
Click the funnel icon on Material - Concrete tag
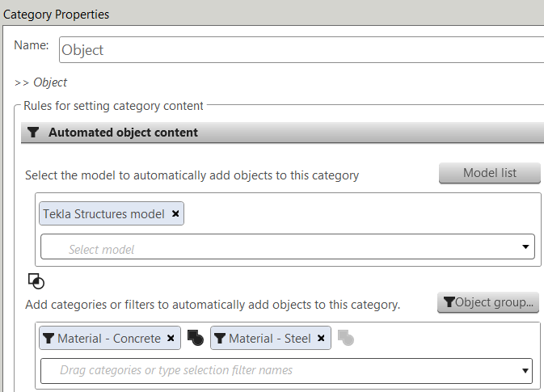point(48,339)
